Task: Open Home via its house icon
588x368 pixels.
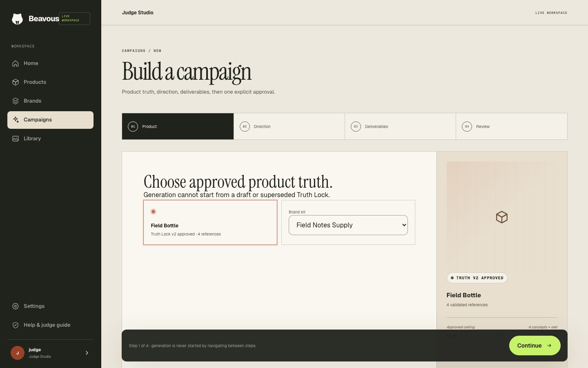Action: [16, 63]
